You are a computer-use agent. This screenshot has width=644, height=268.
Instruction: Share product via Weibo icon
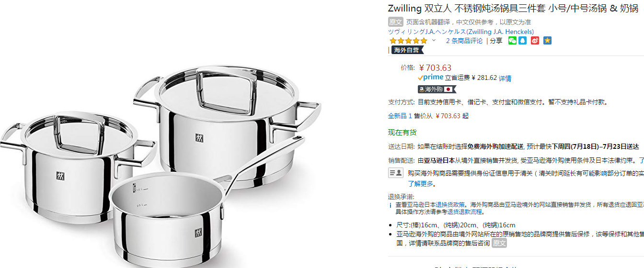click(535, 41)
